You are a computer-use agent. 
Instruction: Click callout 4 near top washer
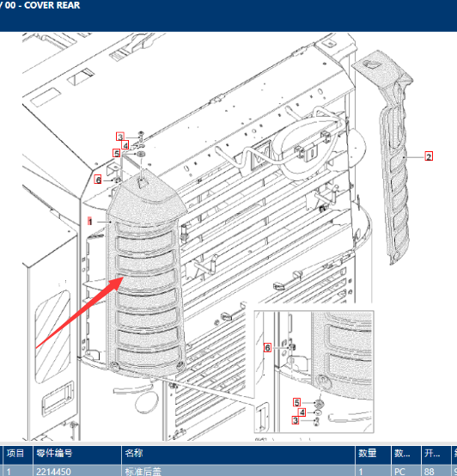tap(125, 145)
